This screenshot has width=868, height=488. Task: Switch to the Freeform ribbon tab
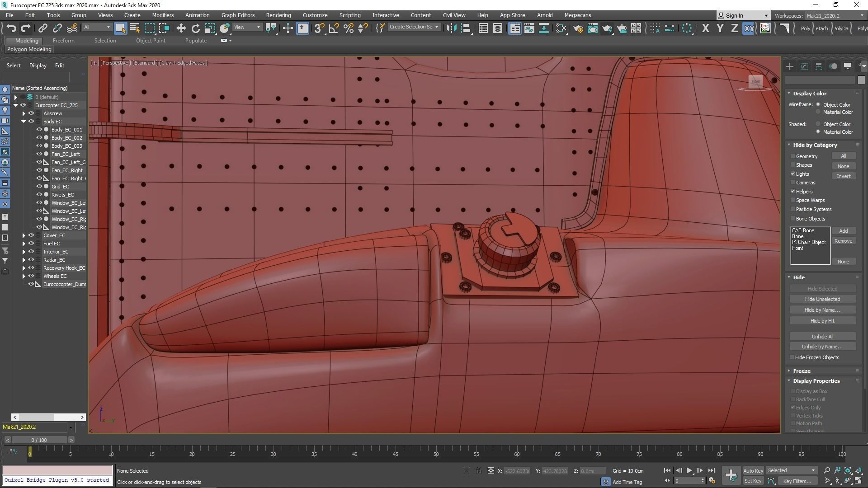pos(63,41)
